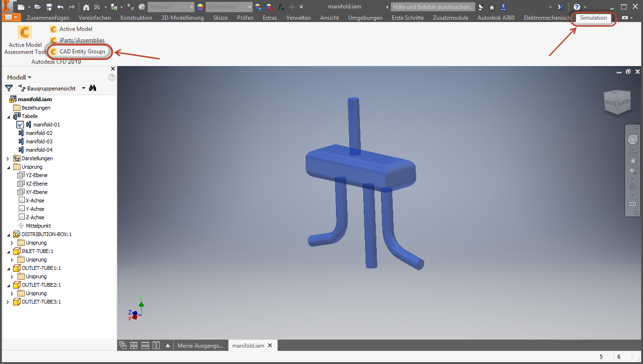Open model browser help icon
The image size is (643, 364).
(x=112, y=77)
